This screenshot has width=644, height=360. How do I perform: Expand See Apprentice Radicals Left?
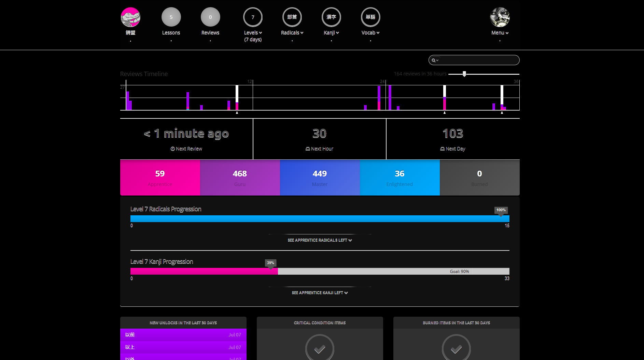tap(319, 240)
